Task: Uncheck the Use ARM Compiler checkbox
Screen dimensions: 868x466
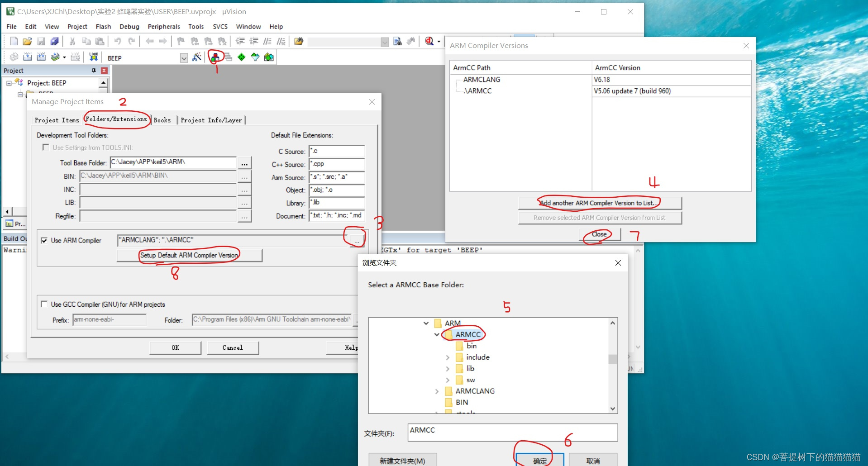Action: (x=44, y=240)
